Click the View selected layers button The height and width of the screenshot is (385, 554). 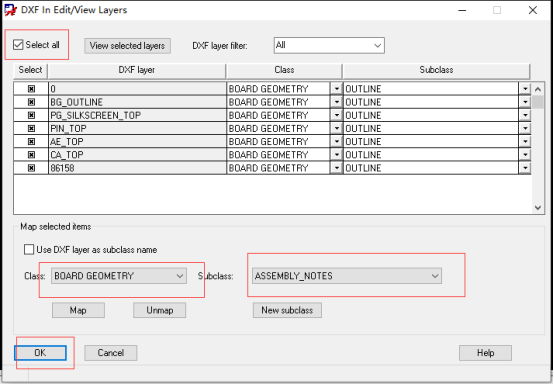coord(128,46)
